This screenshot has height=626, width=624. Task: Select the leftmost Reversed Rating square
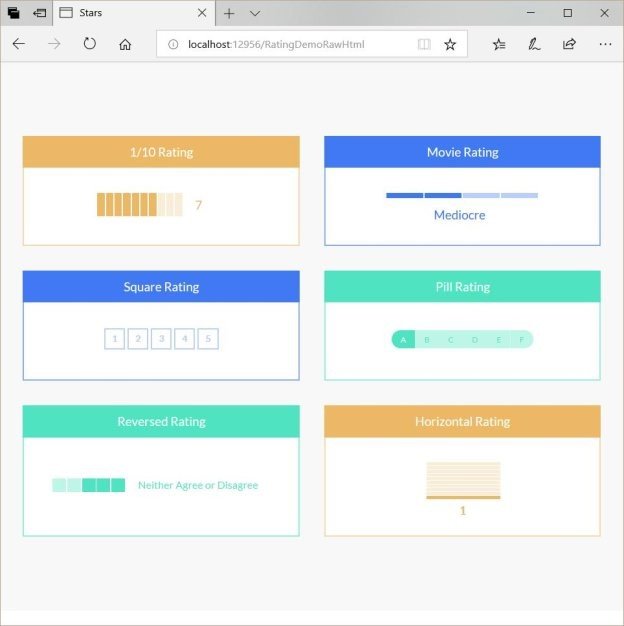pos(59,485)
